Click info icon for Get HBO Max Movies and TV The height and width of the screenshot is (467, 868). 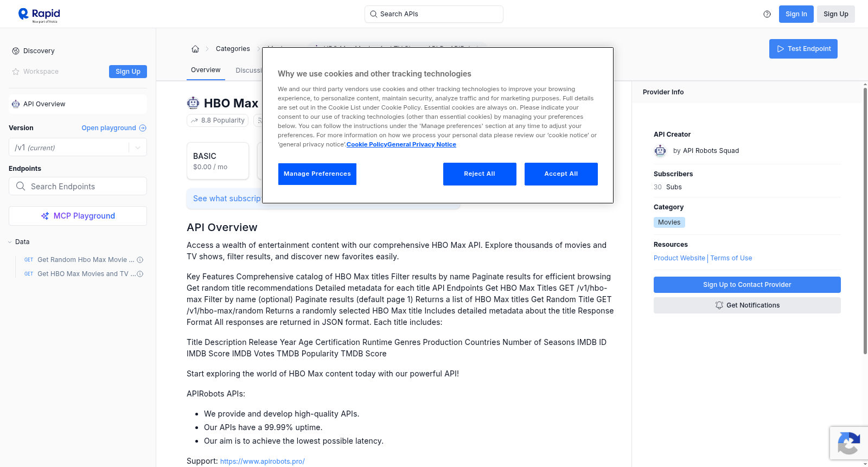140,274
